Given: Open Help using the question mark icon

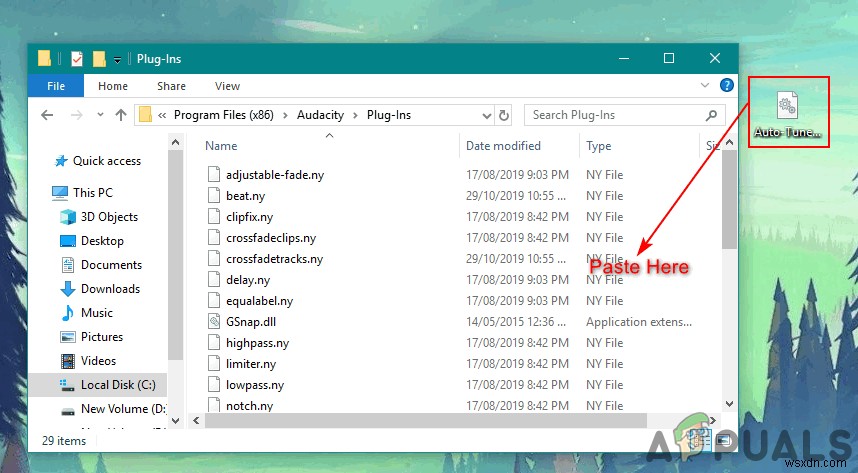Looking at the screenshot, I should click(x=727, y=85).
